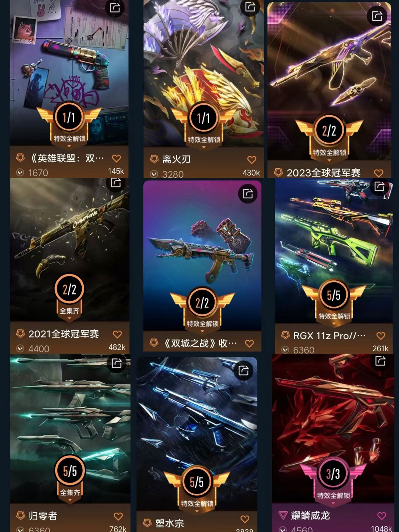Select the 塑水宗 title label
Image resolution: width=399 pixels, height=532 pixels.
(x=170, y=523)
